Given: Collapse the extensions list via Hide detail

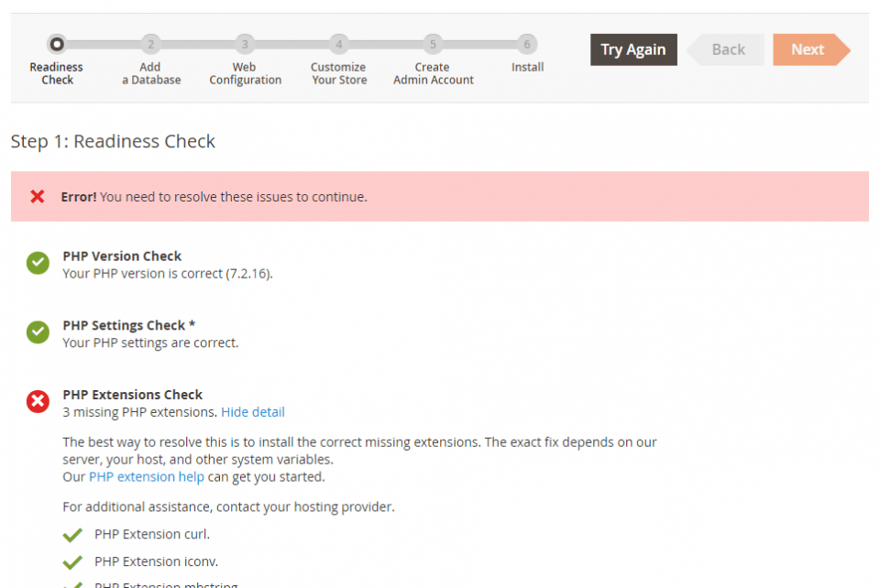Looking at the screenshot, I should (252, 411).
